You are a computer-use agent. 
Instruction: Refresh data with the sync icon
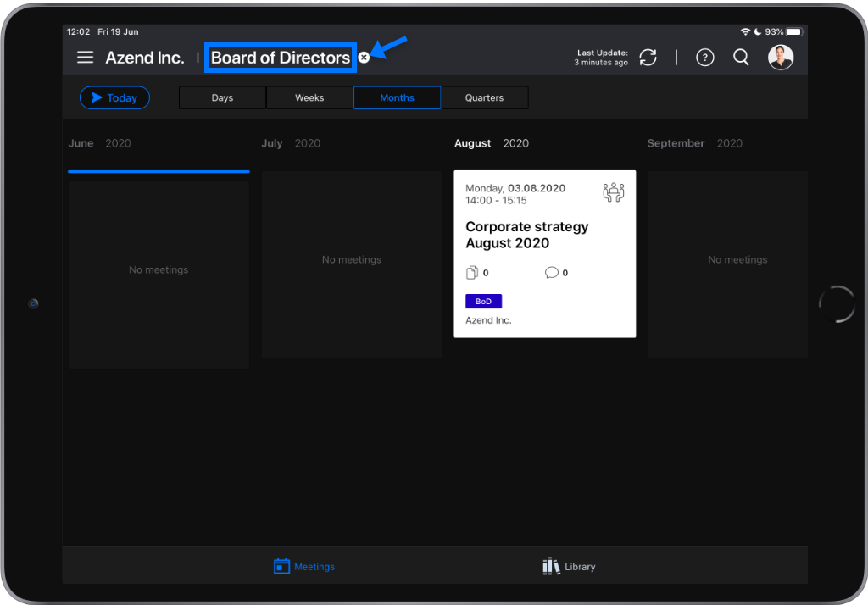[x=648, y=58]
